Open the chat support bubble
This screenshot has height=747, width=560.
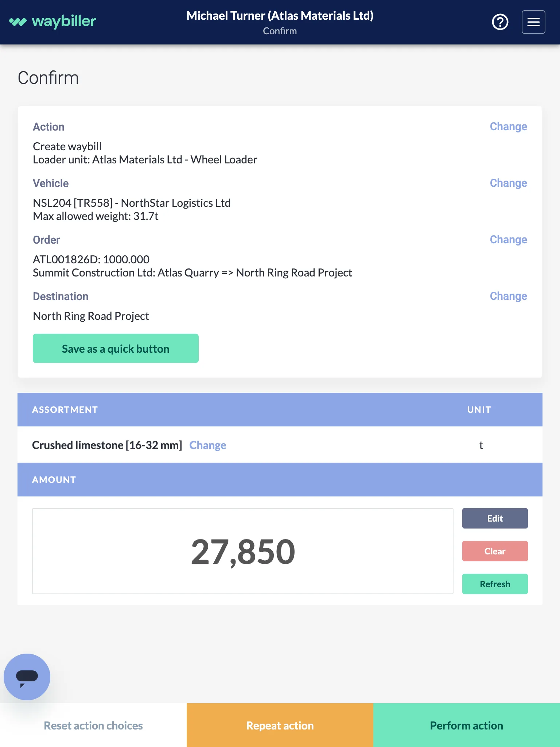27,677
